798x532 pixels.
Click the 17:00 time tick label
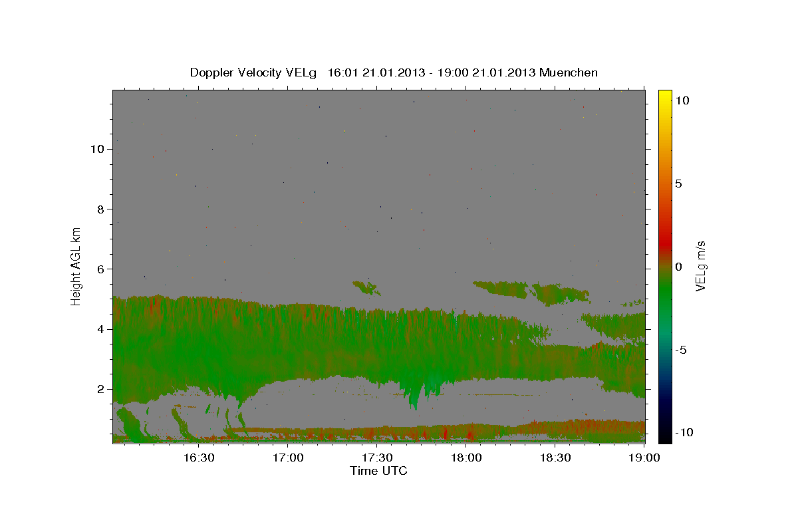pos(288,458)
